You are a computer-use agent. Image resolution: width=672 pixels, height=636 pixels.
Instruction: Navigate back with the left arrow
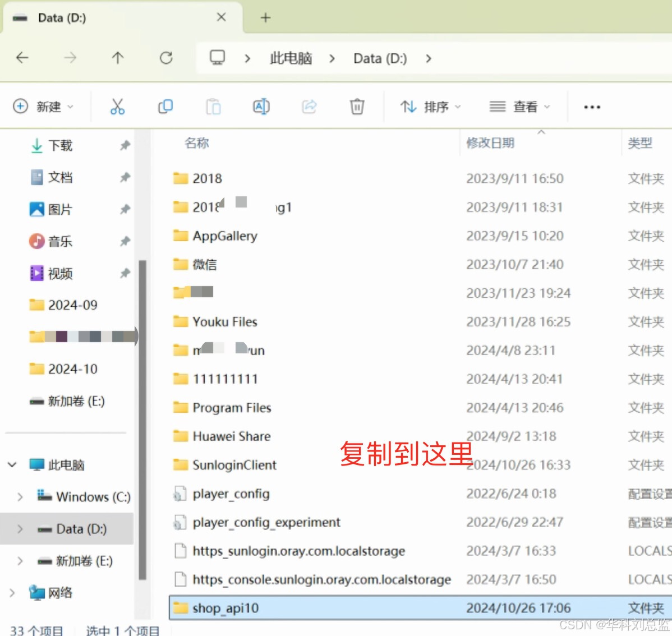22,58
